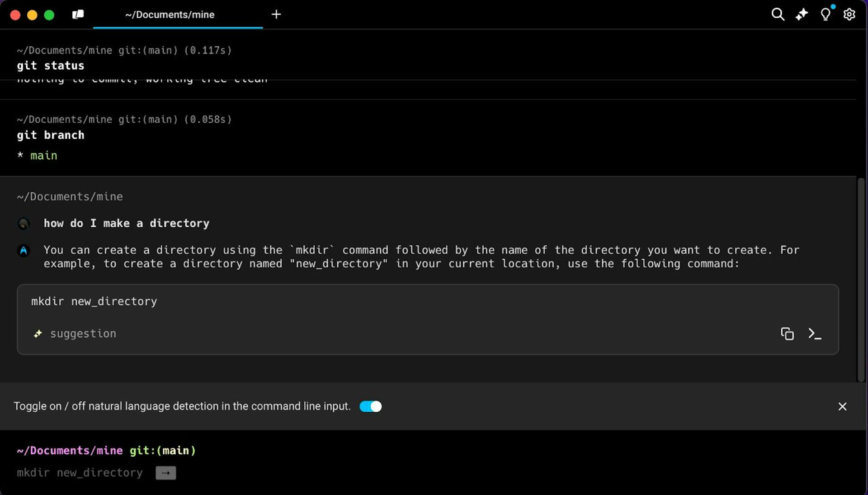
Task: Disable natural language detection toggle
Action: (x=370, y=406)
